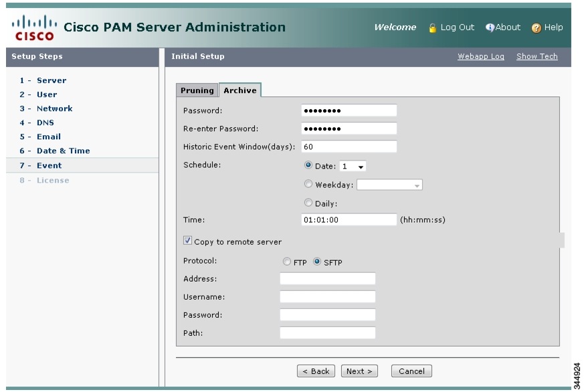Click the Cisco PAM Server Administration title

click(x=175, y=27)
